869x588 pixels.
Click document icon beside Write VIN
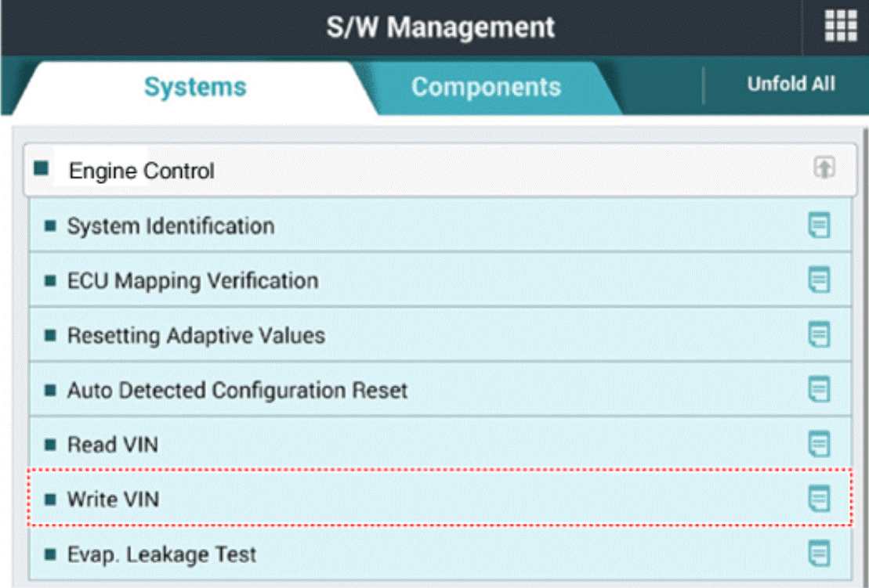[819, 499]
